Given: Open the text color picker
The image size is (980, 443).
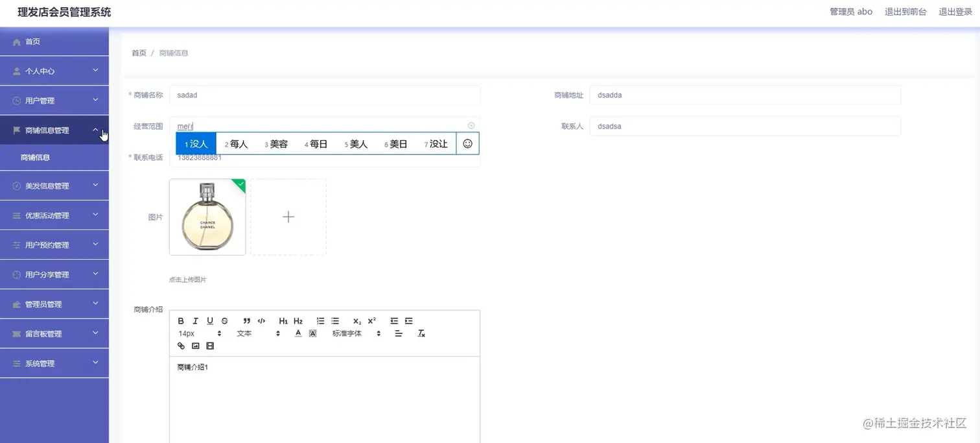Looking at the screenshot, I should click(x=298, y=333).
